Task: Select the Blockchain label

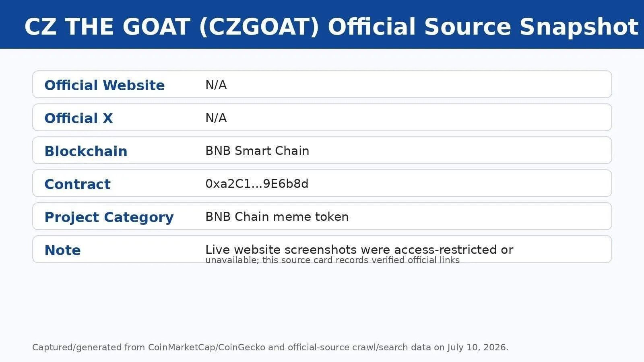Action: click(x=86, y=151)
